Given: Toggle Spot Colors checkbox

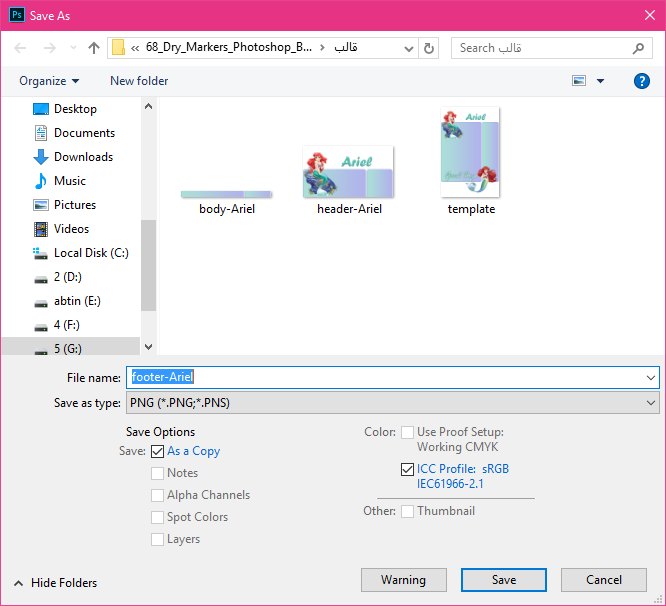Looking at the screenshot, I should 157,517.
